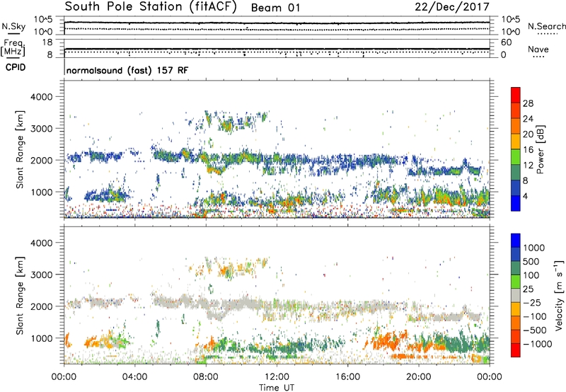Click the blue top of the velocity color bar
Image resolution: width=566 pixels, height=392 pixels.
click(x=516, y=241)
